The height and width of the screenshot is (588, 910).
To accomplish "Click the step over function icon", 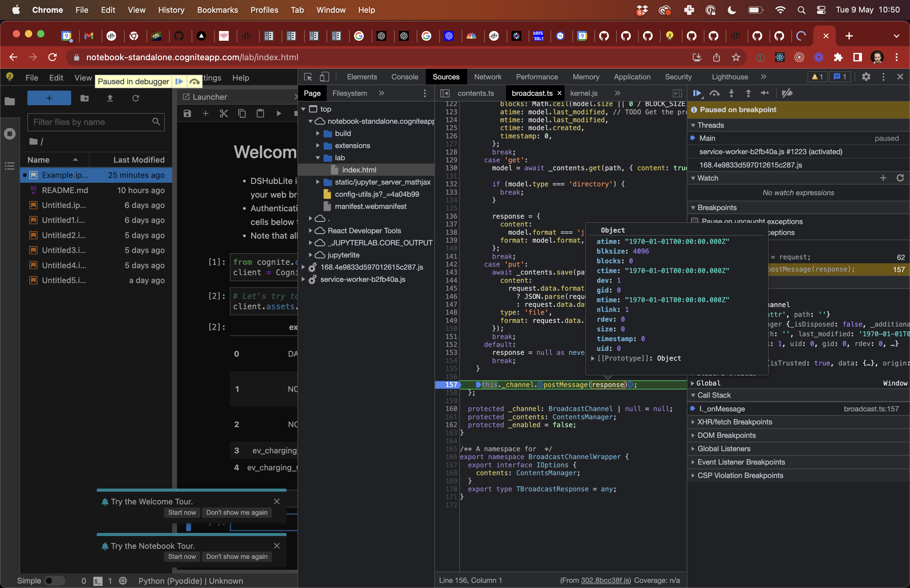I will point(714,93).
